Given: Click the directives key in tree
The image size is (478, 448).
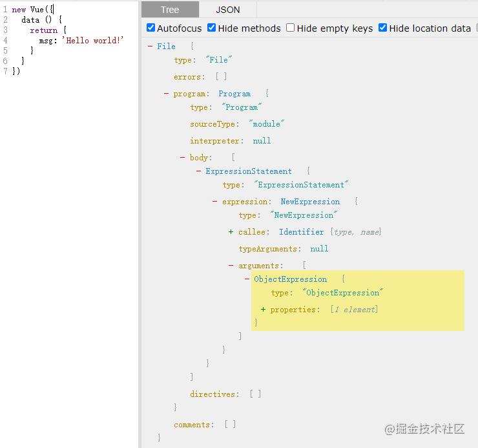Looking at the screenshot, I should pyautogui.click(x=214, y=394).
